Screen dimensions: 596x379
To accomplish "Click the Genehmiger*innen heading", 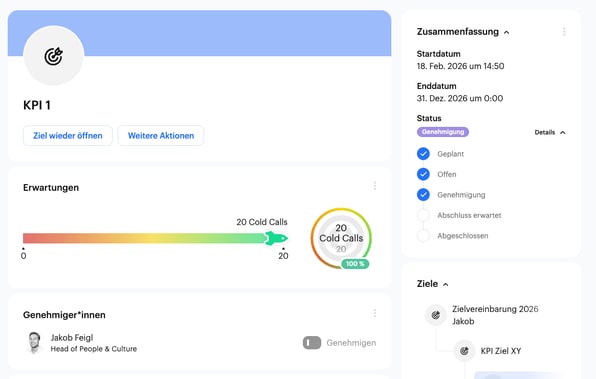I will click(x=64, y=315).
